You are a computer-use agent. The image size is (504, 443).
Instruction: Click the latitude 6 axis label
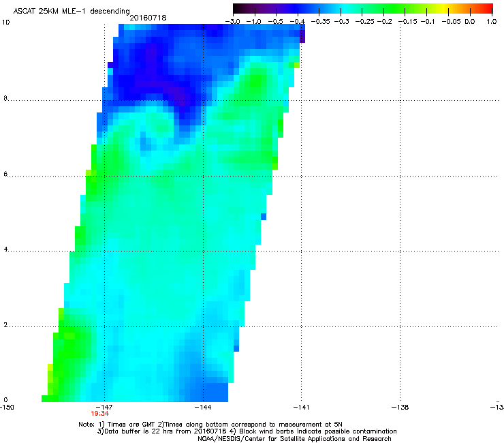[5, 174]
